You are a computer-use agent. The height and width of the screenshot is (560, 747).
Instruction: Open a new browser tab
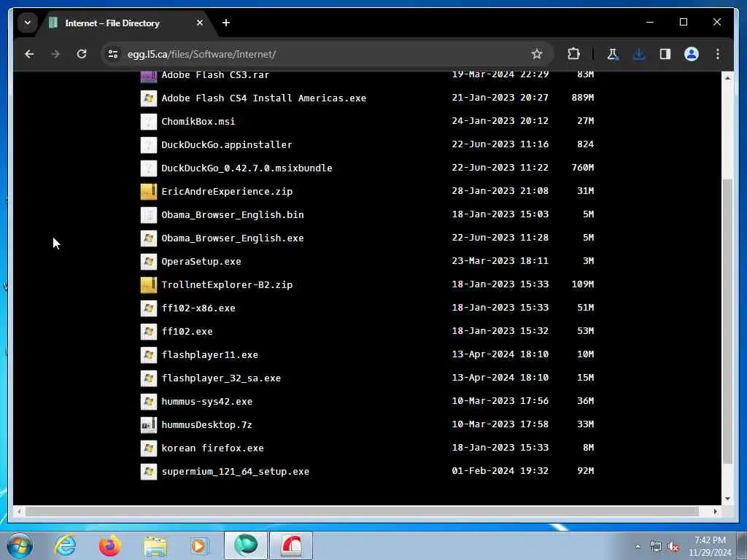tap(226, 23)
